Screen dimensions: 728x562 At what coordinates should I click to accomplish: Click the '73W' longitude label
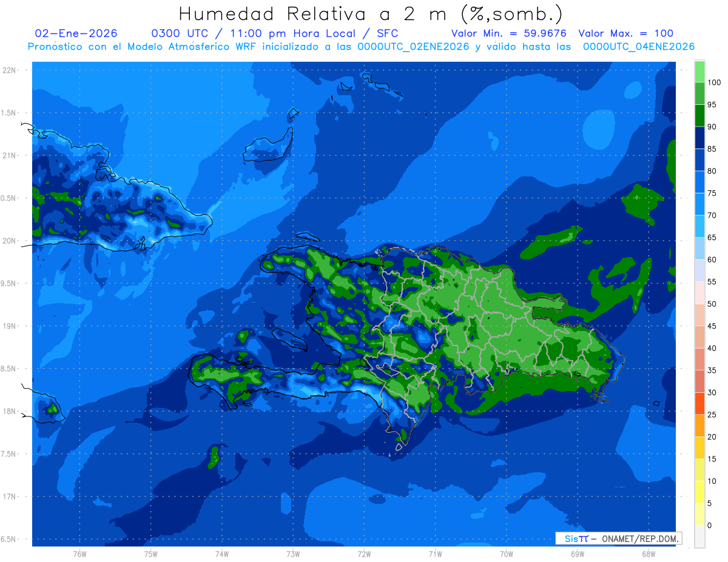pyautogui.click(x=293, y=554)
